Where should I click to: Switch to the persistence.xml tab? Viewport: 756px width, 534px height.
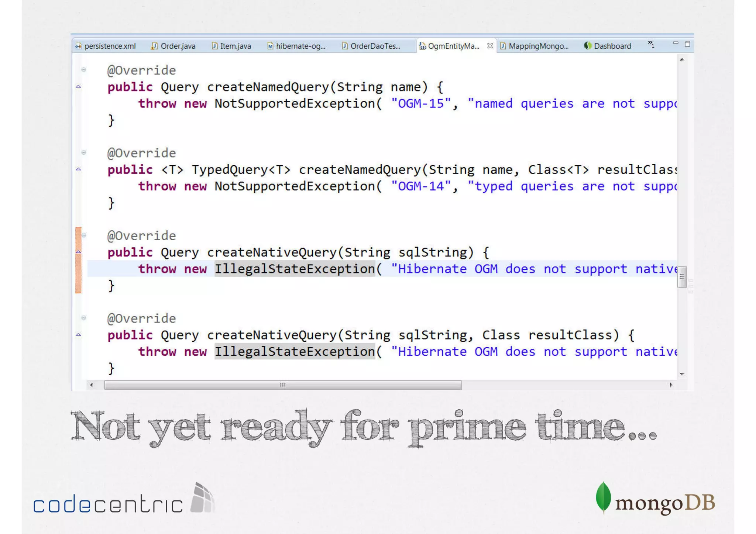point(106,46)
